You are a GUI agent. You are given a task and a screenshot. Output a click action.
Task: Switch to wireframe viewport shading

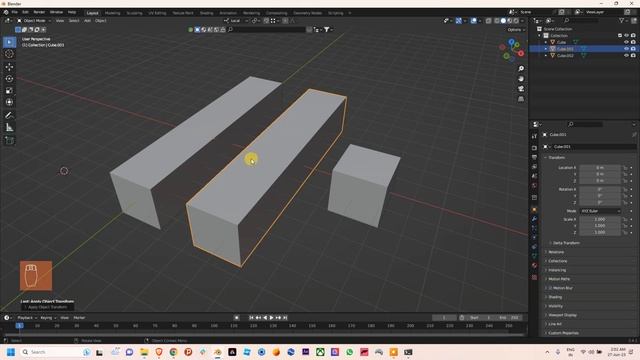click(x=497, y=21)
